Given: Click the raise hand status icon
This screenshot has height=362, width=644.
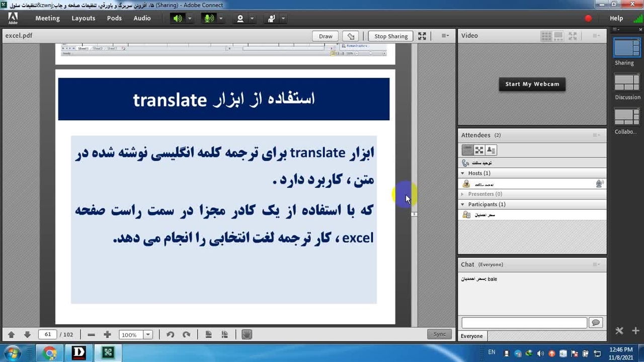Looking at the screenshot, I should point(272,19).
